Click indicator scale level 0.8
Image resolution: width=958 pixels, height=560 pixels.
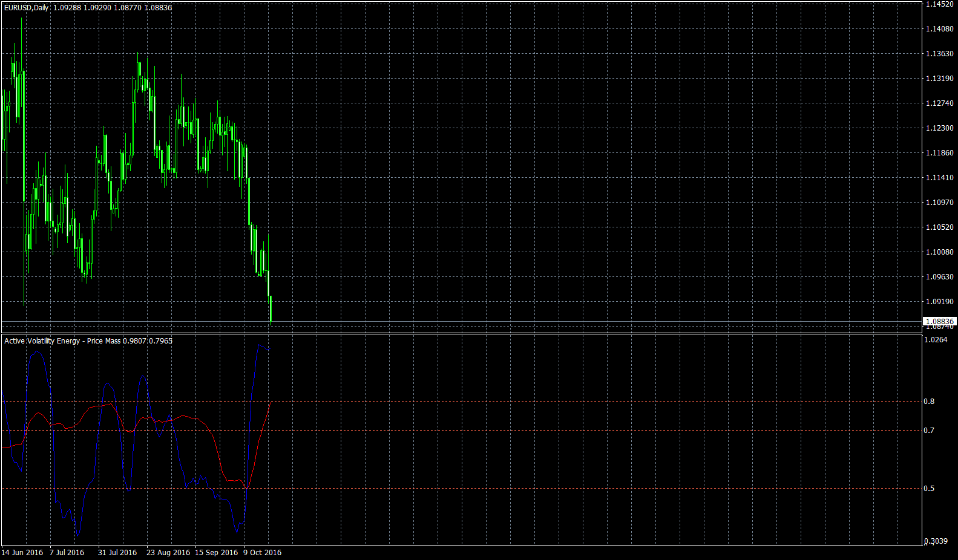pos(929,402)
